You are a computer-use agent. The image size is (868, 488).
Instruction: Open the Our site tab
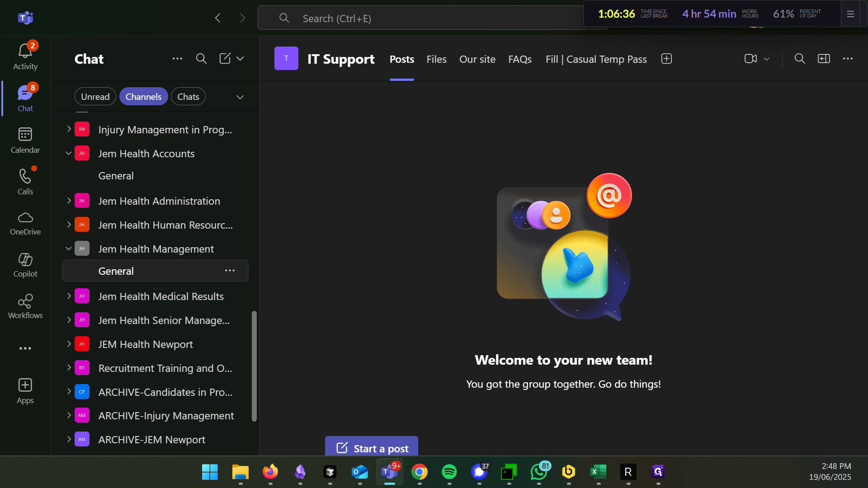(477, 59)
